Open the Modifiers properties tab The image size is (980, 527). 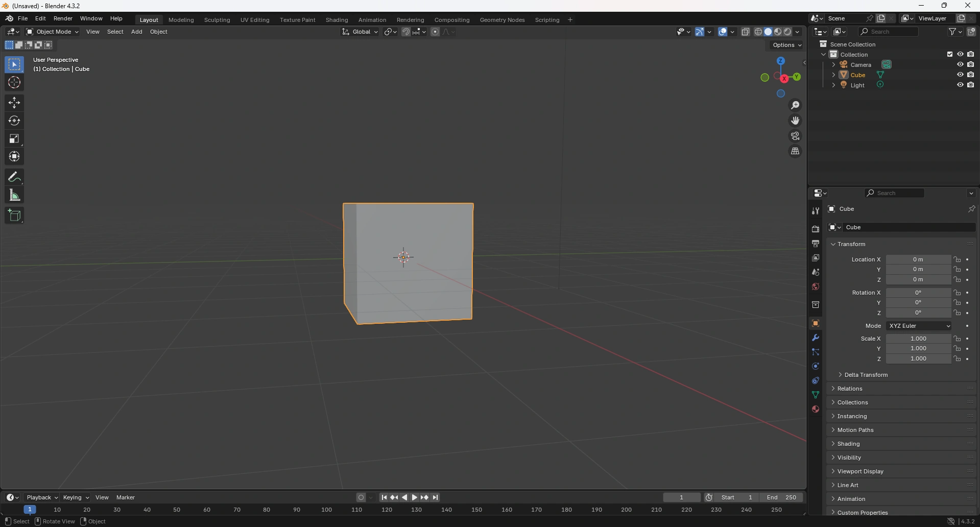coord(816,338)
